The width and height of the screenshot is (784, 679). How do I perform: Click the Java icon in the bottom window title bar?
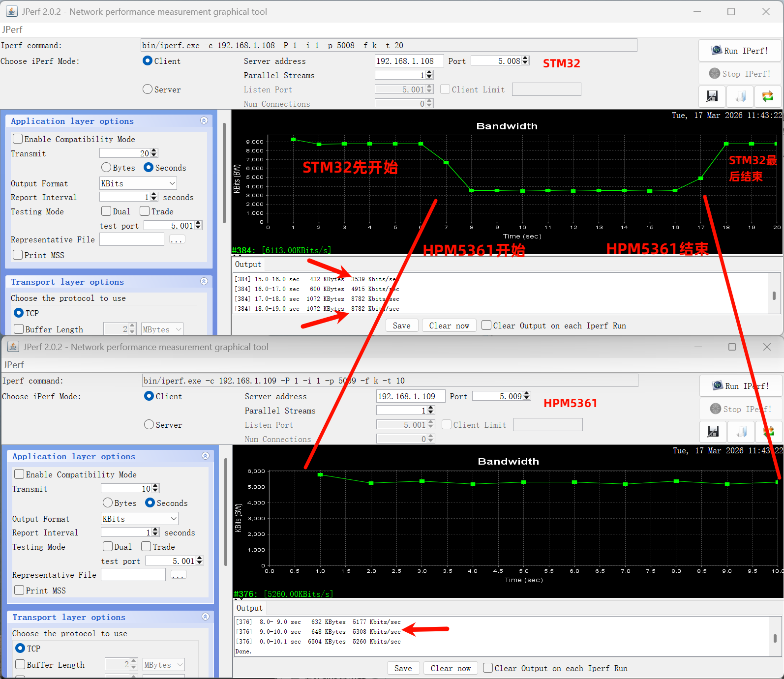coord(13,347)
